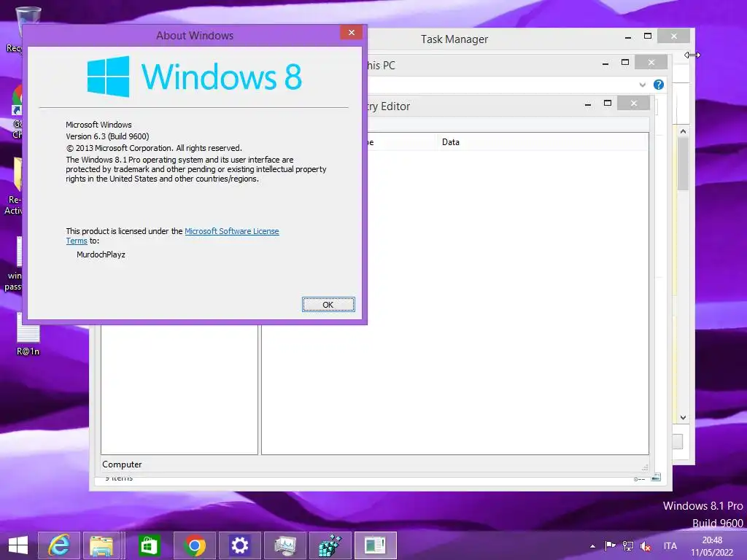This screenshot has height=560, width=747.
Task: Select the win pass desktop file
Action: [15, 264]
